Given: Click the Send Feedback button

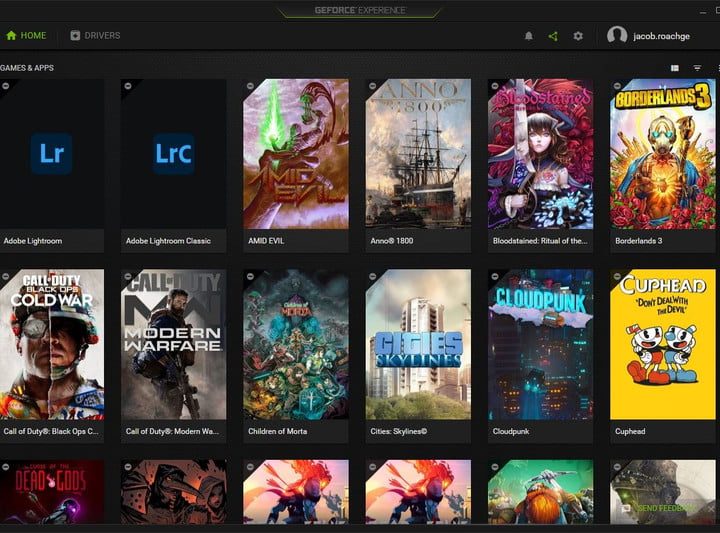Looking at the screenshot, I should [x=660, y=508].
